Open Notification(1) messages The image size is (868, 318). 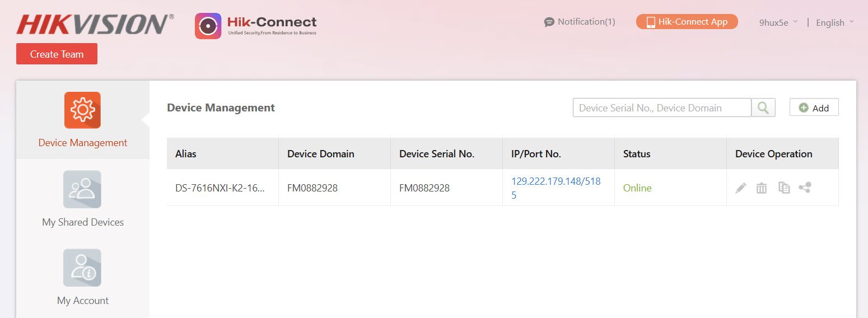tap(580, 22)
